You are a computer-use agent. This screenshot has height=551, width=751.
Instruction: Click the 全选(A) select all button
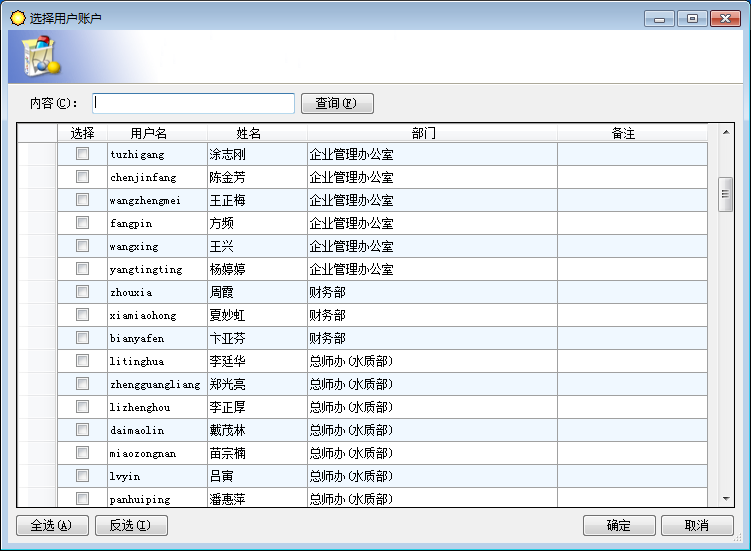(x=52, y=526)
